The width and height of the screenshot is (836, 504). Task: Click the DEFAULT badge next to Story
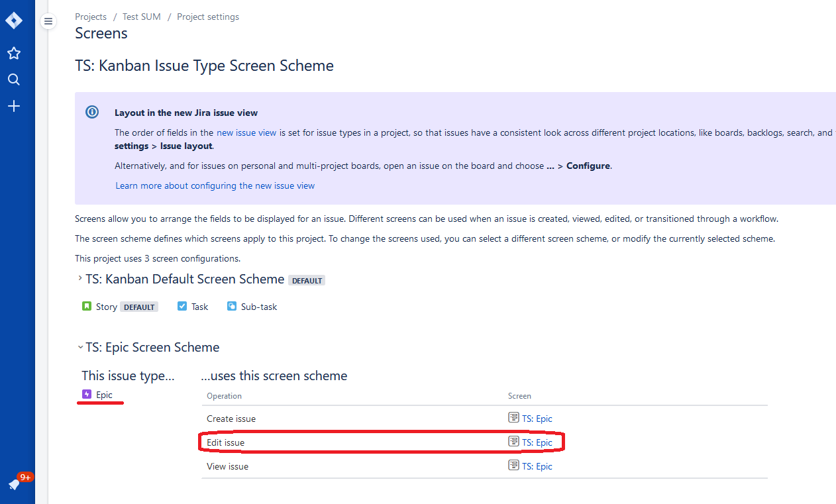[139, 307]
